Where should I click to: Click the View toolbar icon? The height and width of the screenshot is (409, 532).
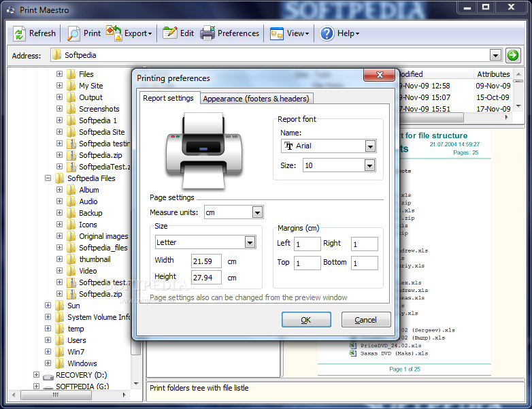[276, 33]
